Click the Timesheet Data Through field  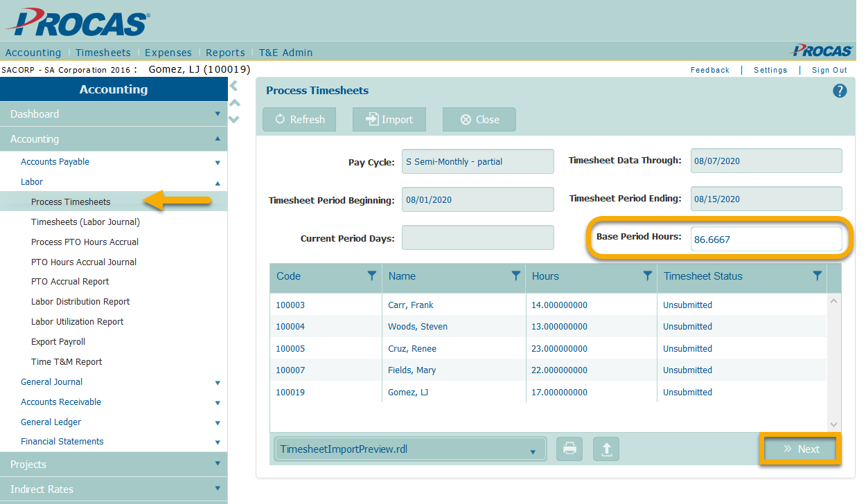click(766, 161)
